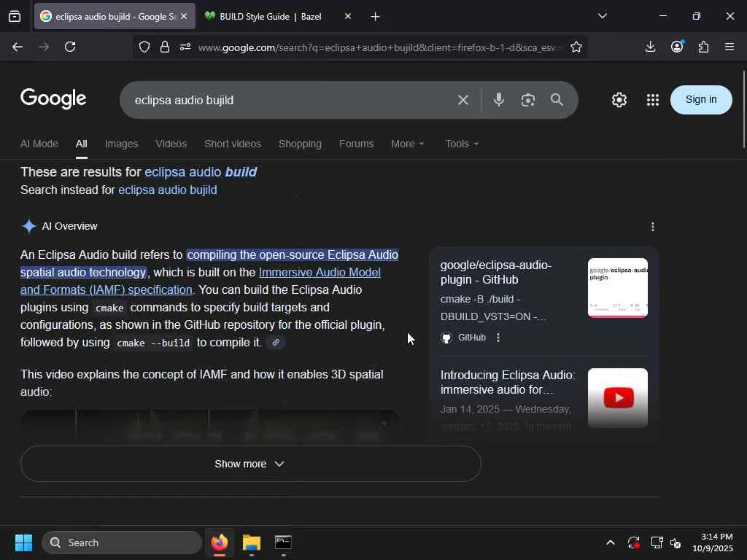Open Shopping results tab
The height and width of the screenshot is (560, 747).
pyautogui.click(x=300, y=144)
